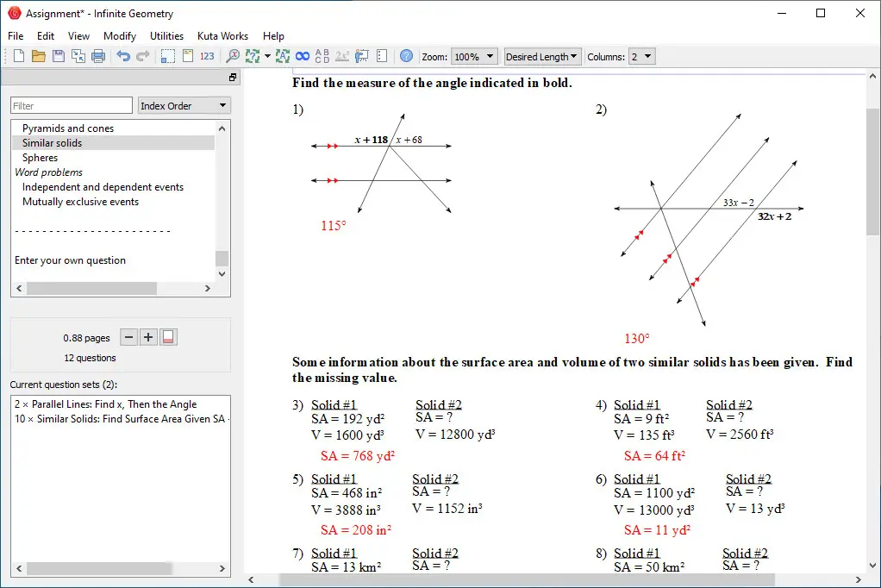The height and width of the screenshot is (588, 881).
Task: Open the Zoom 100% dropdown
Action: 474,57
